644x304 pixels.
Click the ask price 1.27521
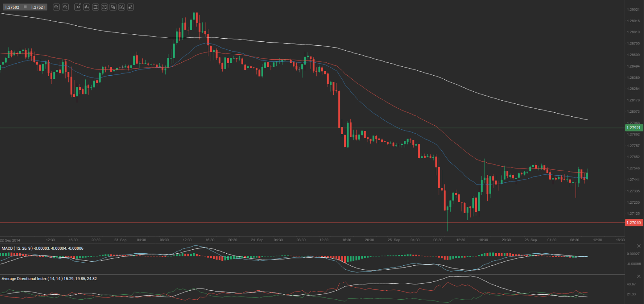[x=38, y=7]
